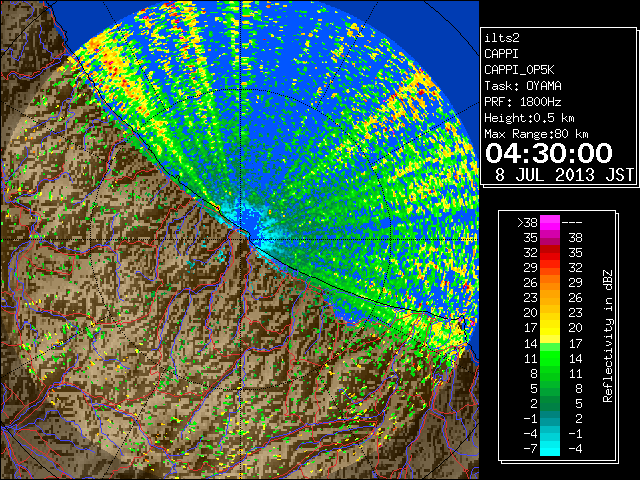Click the 'ilts2' label in info box
This screenshot has width=640, height=480.
(502, 38)
